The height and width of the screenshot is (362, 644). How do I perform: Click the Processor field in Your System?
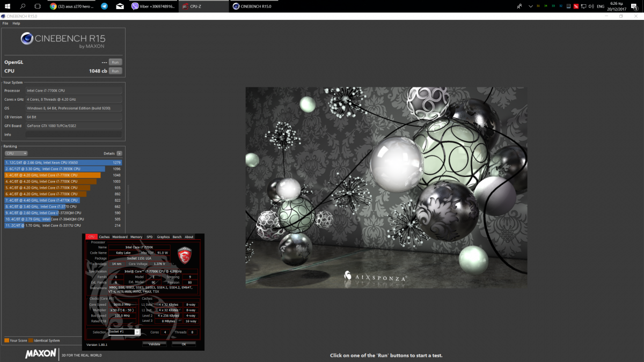[x=74, y=91]
